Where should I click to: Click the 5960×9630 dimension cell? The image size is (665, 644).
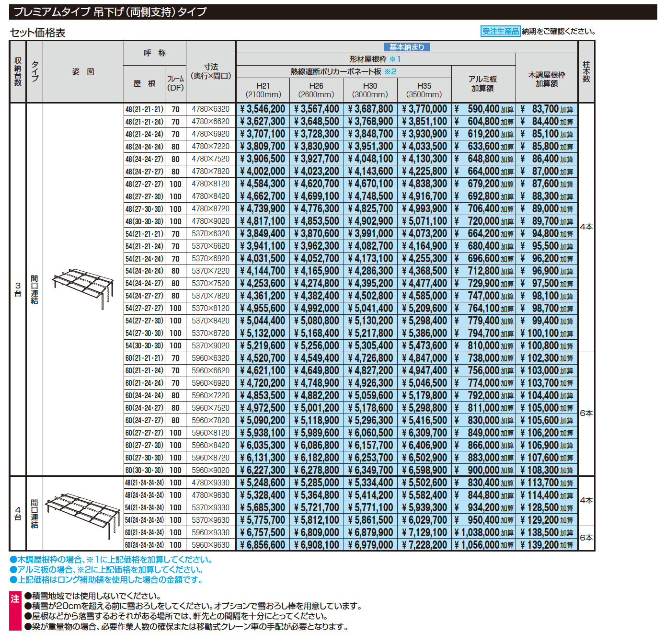(211, 545)
